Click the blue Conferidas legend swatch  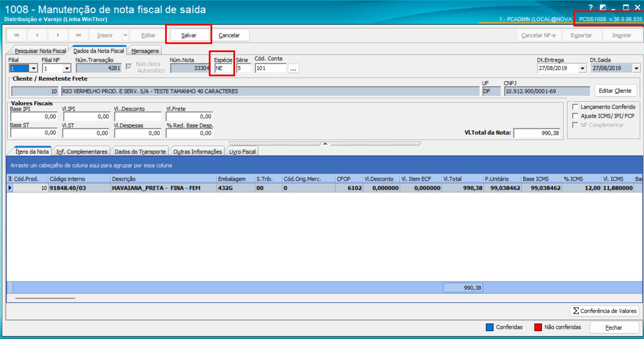(x=490, y=327)
